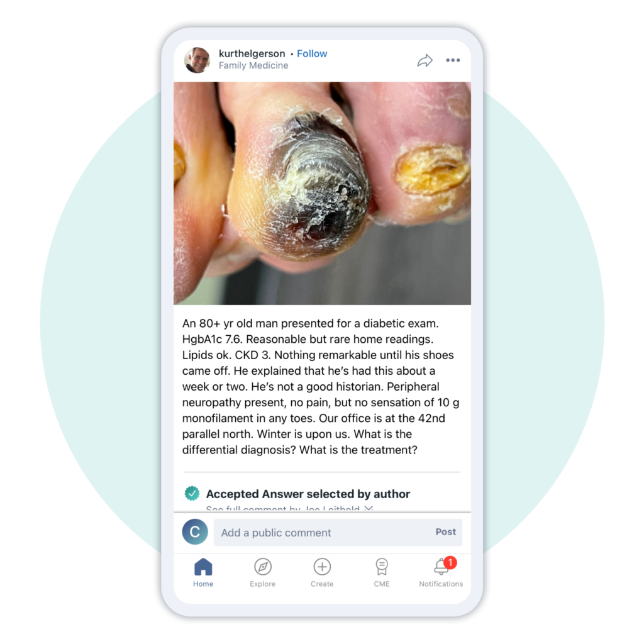
Task: Tap the diabetic exam case description text
Action: [x=321, y=387]
